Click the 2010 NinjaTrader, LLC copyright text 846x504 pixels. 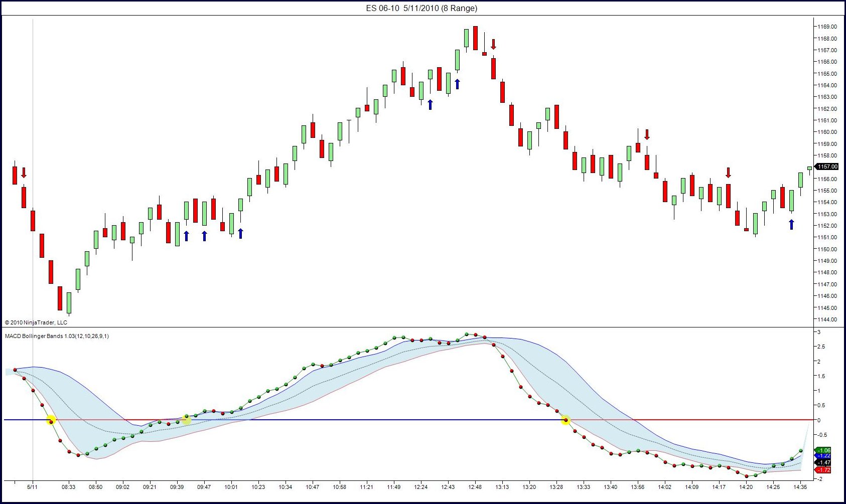click(36, 322)
